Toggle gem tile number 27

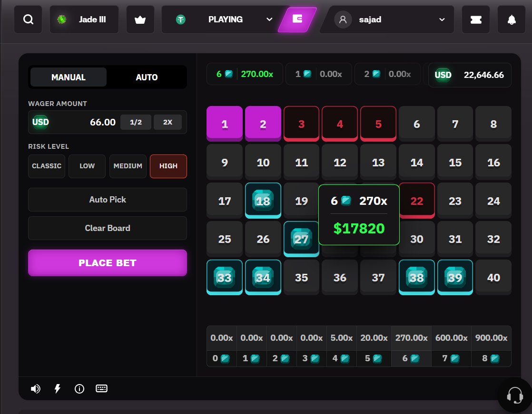301,239
